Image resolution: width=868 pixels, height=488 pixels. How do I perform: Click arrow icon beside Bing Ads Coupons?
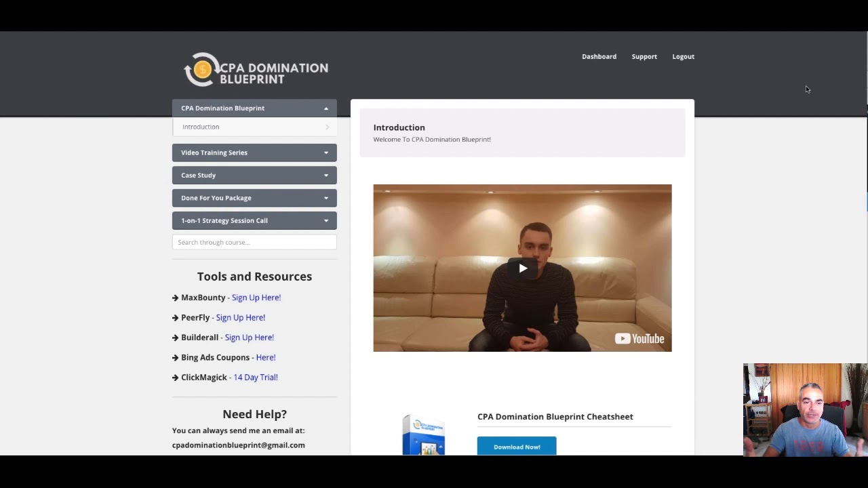(x=176, y=357)
